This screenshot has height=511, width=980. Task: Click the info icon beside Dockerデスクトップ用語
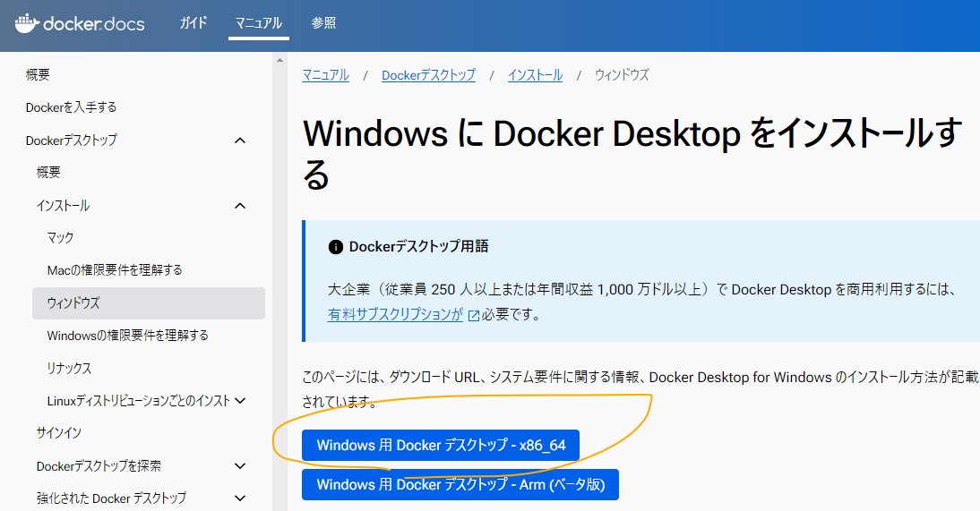(336, 247)
